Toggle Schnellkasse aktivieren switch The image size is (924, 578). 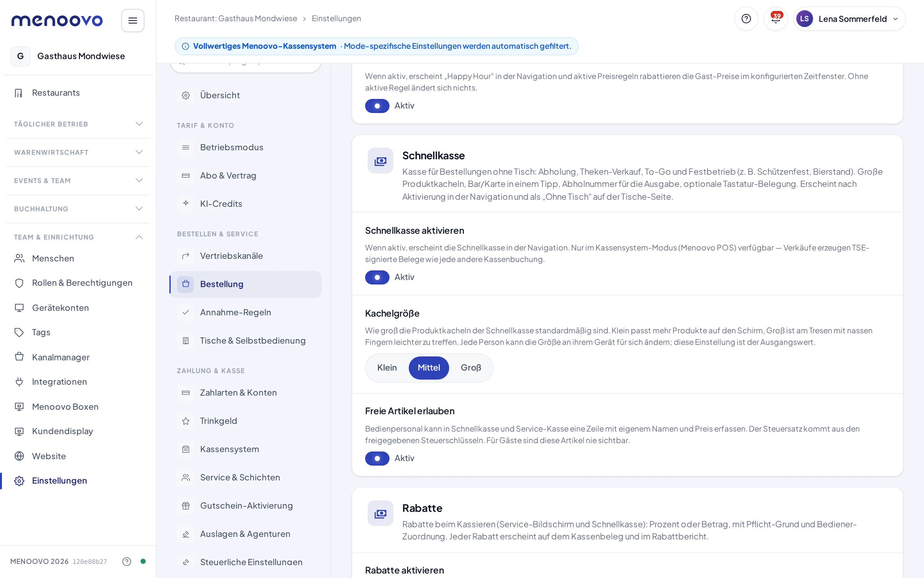point(377,277)
